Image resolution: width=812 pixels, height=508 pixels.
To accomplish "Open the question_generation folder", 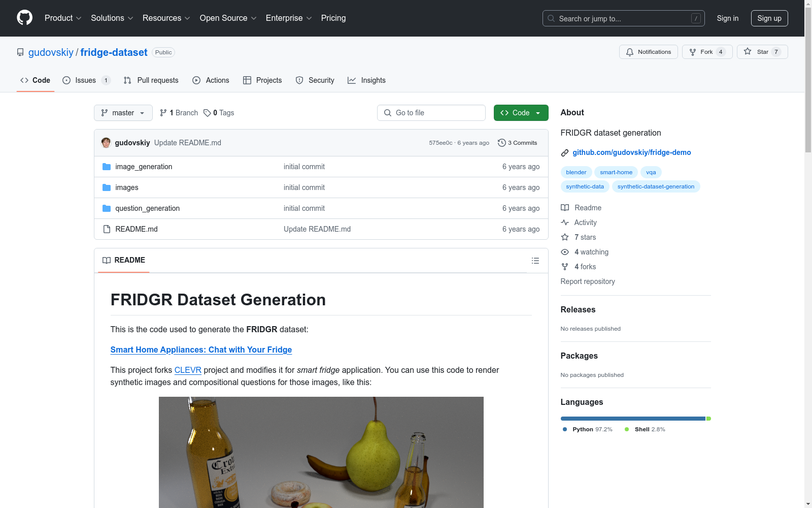I will coord(148,208).
